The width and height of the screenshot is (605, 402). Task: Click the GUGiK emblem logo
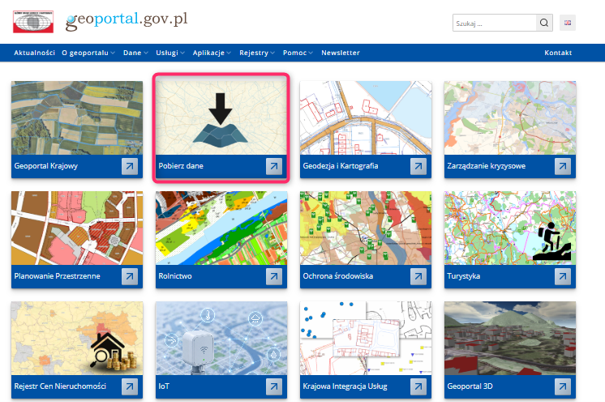[33, 22]
